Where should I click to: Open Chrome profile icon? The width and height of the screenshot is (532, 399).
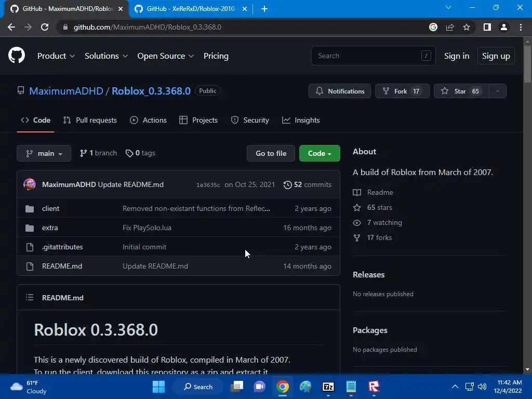504,27
